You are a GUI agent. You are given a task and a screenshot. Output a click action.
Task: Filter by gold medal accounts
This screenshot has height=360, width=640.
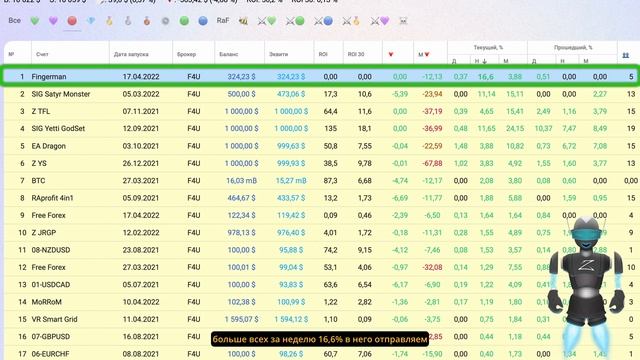(x=109, y=21)
